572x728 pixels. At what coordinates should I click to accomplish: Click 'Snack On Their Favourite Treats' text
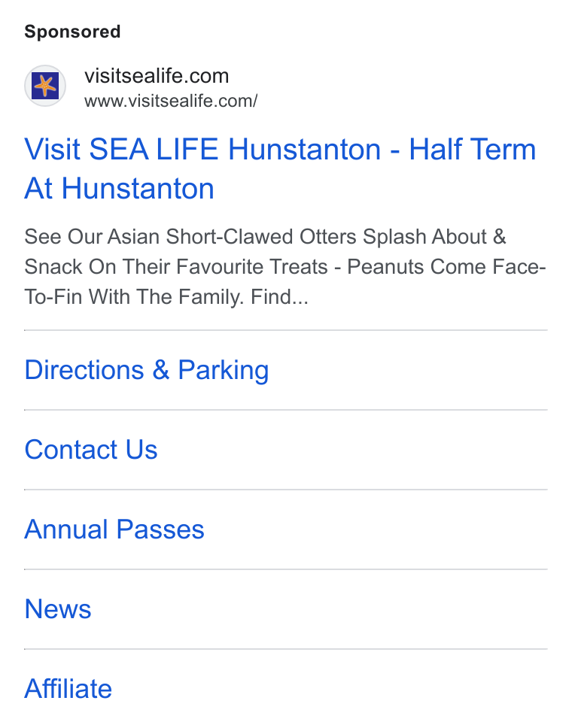176,266
